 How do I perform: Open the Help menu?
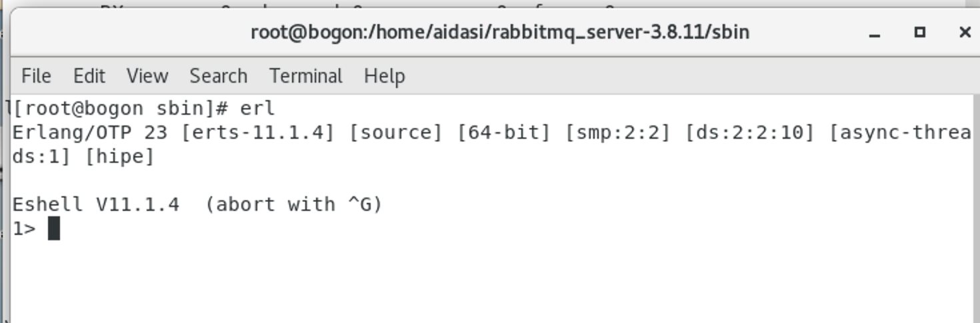point(384,76)
